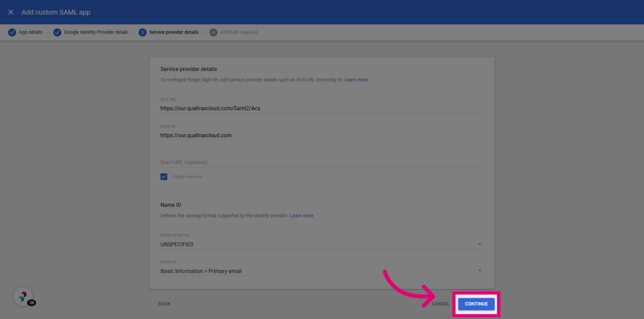Click the CANCEL button
This screenshot has width=644, height=319.
[440, 304]
